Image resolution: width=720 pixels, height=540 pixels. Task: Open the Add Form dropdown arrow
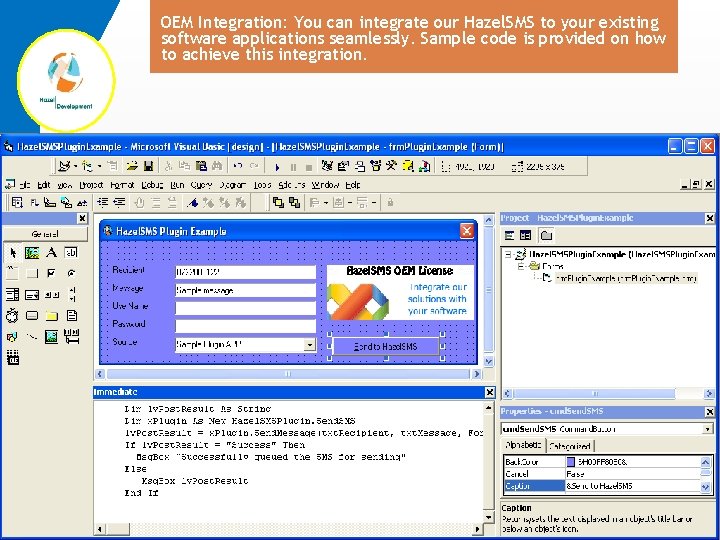(x=99, y=166)
